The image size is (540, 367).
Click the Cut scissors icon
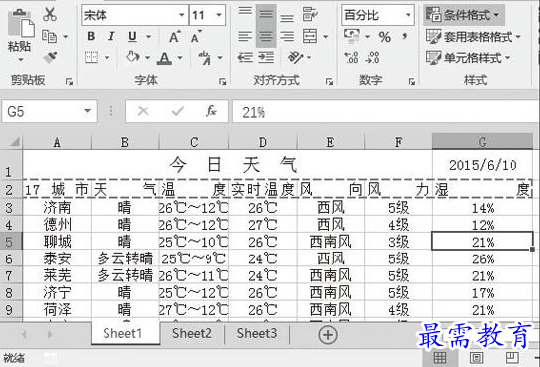50,14
